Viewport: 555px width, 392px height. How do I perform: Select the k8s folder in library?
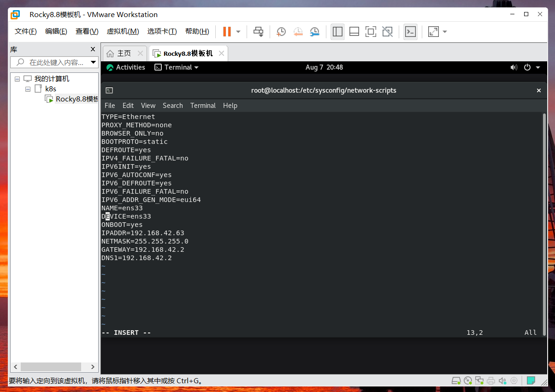tap(46, 89)
